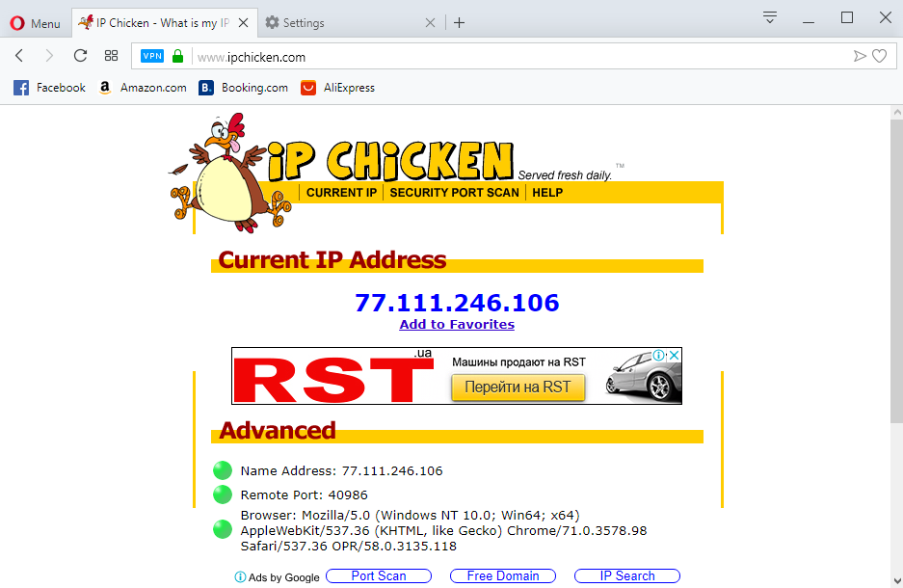Open the Opera Menu button
The height and width of the screenshot is (588, 903).
[x=35, y=23]
